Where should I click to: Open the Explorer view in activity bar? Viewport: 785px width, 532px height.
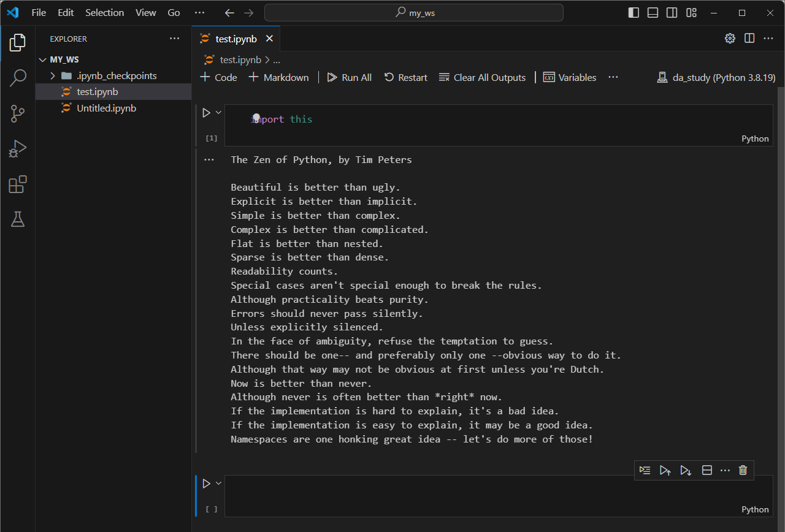click(18, 42)
